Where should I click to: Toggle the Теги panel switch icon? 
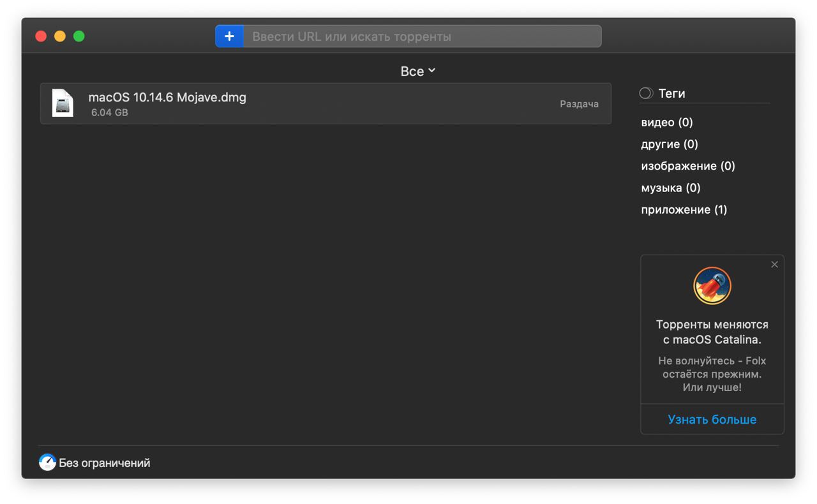pyautogui.click(x=646, y=93)
